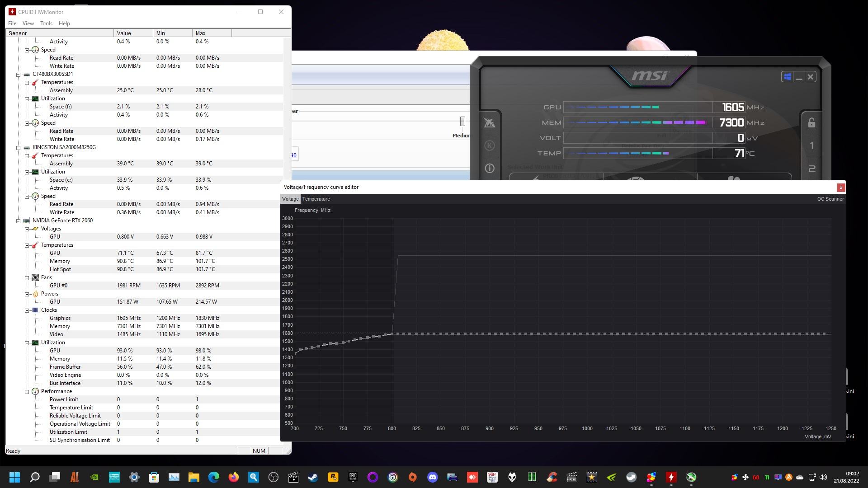
Task: Open File Explorer from the taskbar
Action: coord(194,477)
